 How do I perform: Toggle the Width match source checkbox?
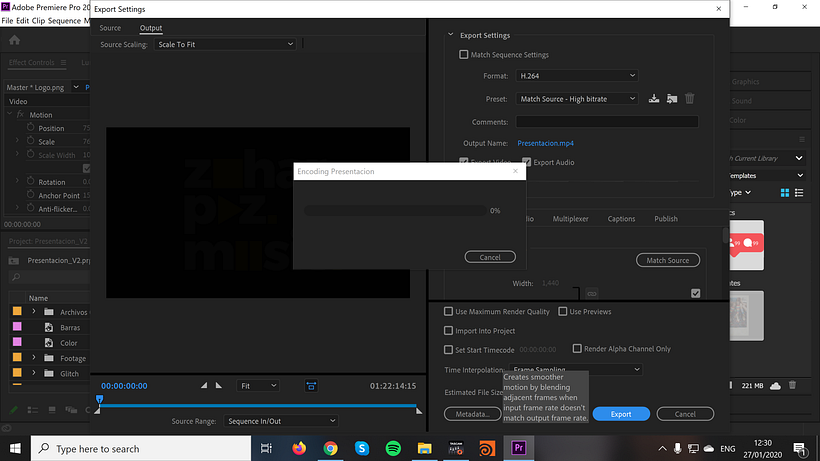(x=696, y=294)
